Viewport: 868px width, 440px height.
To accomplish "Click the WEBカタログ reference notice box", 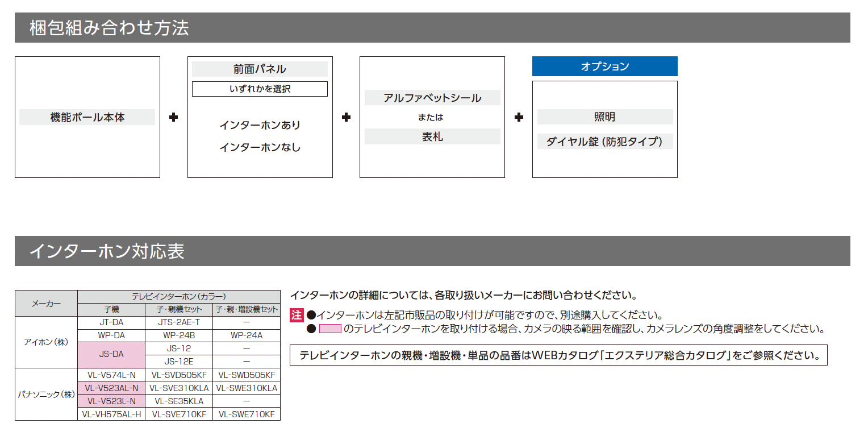I will pyautogui.click(x=558, y=355).
